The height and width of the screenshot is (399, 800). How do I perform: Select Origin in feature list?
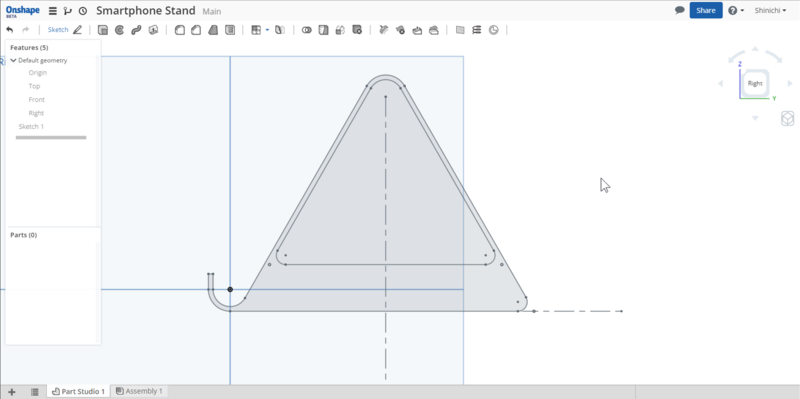point(38,72)
